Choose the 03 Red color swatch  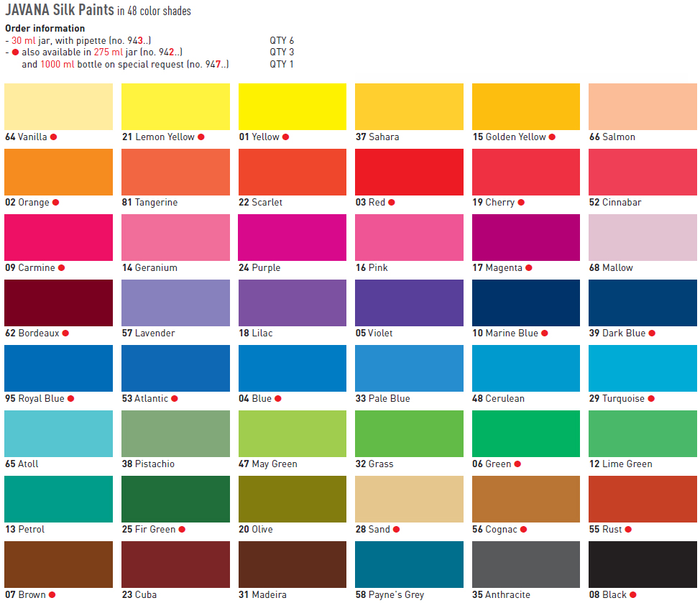[x=409, y=172]
